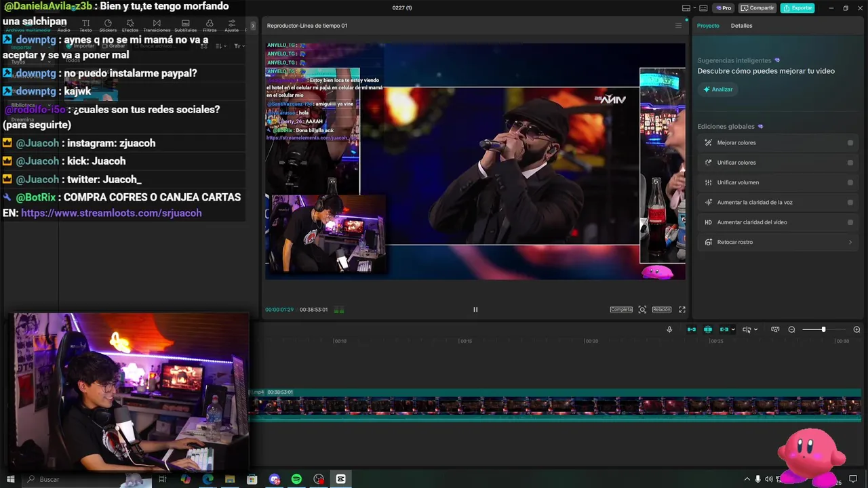This screenshot has height=488, width=868.
Task: Click the Relación aspect ratio button
Action: coord(662,310)
